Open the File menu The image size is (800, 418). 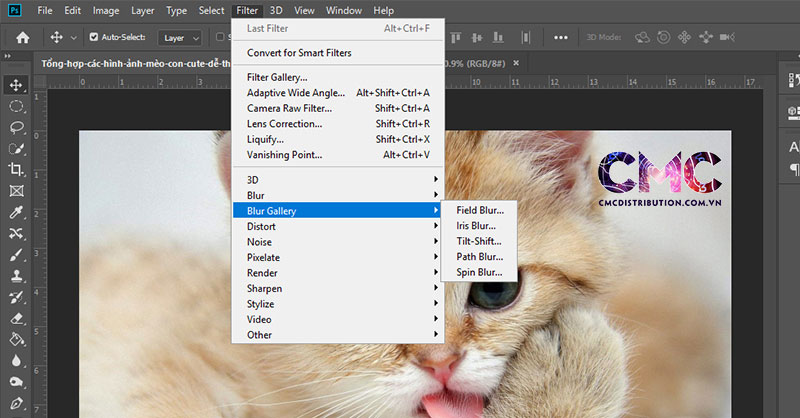point(45,10)
